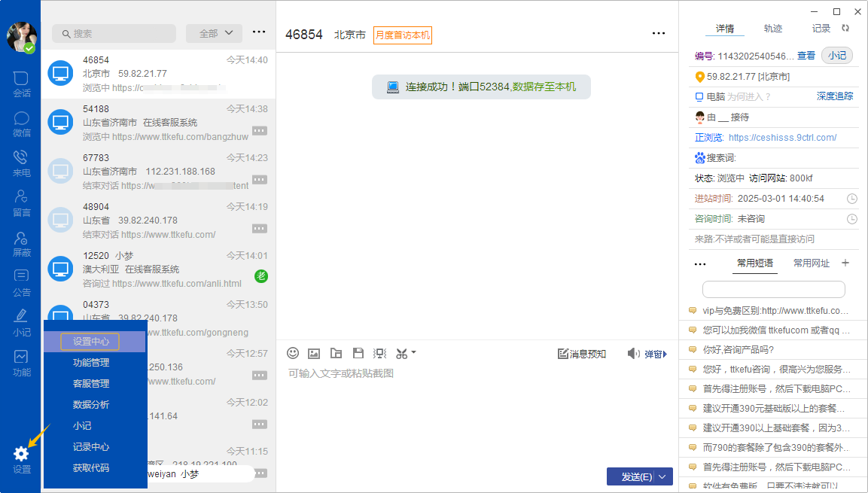Select 数据分析 from the settings menu
This screenshot has height=493, width=868.
[x=90, y=404]
